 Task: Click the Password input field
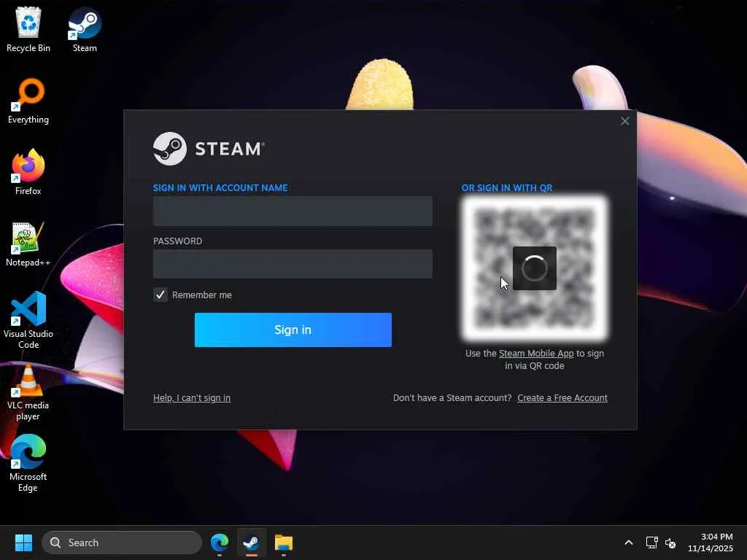(293, 264)
